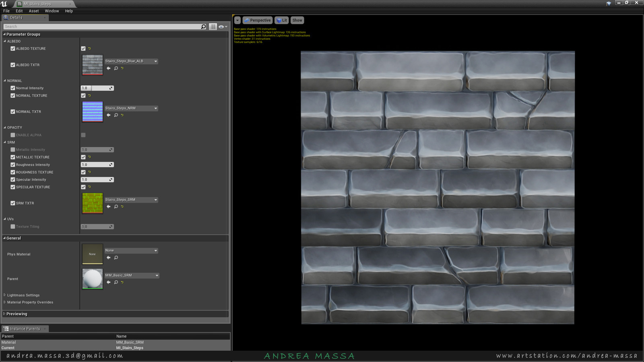Expand Material Property Overrides section
Viewport: 644px width, 362px height.
5,302
